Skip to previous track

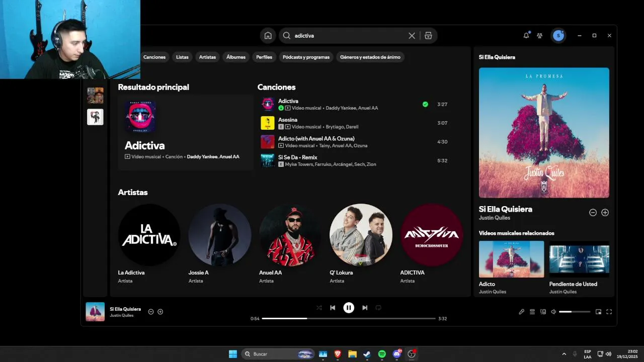tap(333, 308)
